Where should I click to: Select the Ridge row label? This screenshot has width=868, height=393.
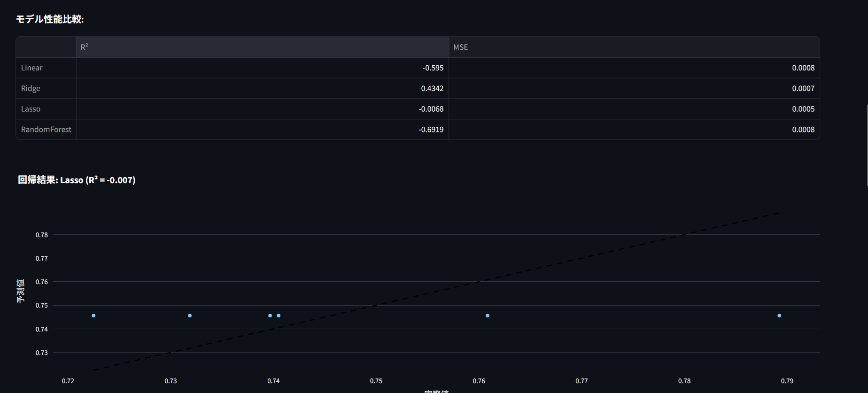pyautogui.click(x=31, y=88)
